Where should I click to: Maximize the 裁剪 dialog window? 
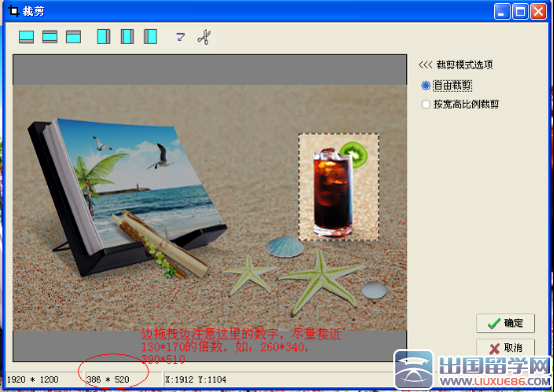pos(520,12)
